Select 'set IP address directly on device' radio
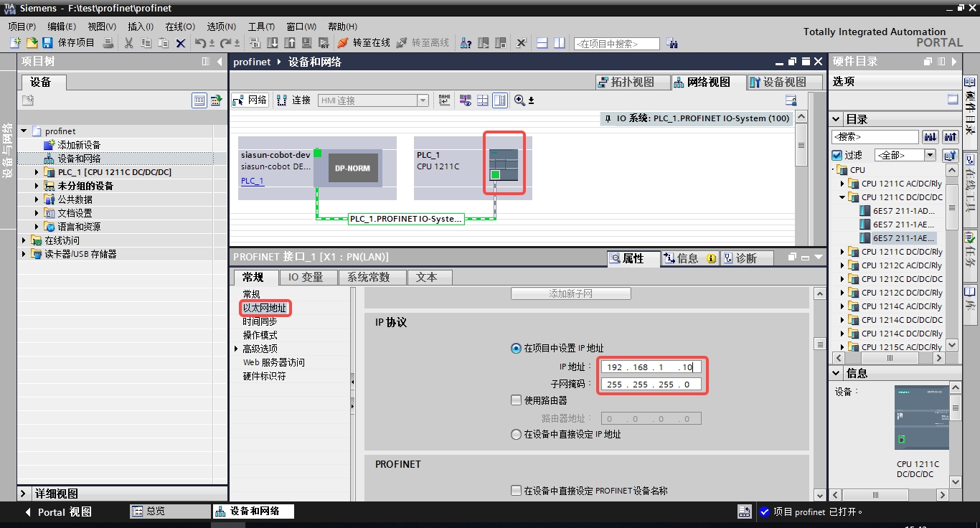The image size is (980, 528). 516,434
